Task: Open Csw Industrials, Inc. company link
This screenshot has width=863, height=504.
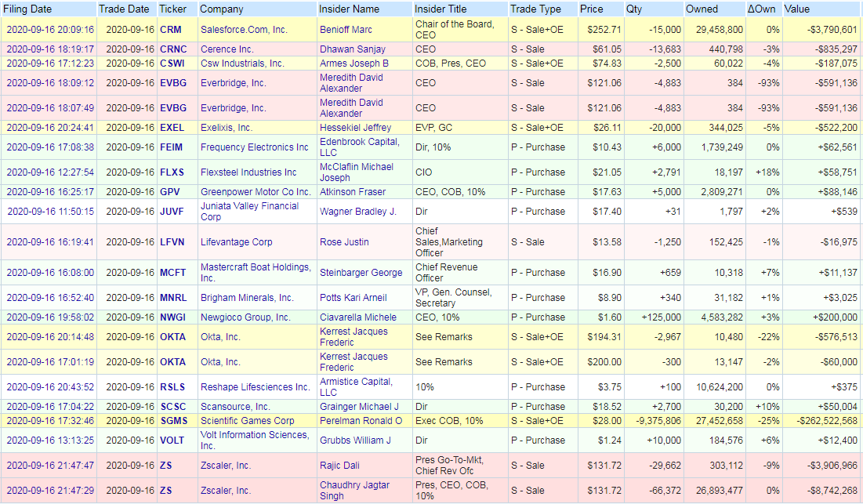Action: pos(242,63)
